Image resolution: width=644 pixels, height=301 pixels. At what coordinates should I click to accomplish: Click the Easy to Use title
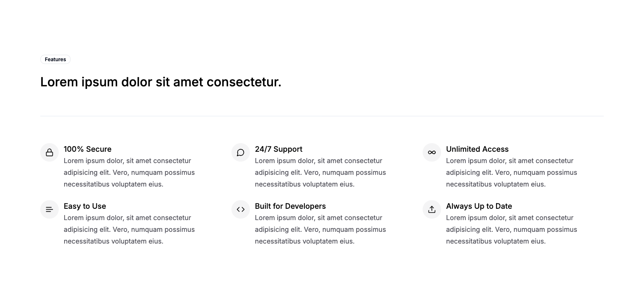[x=85, y=206]
